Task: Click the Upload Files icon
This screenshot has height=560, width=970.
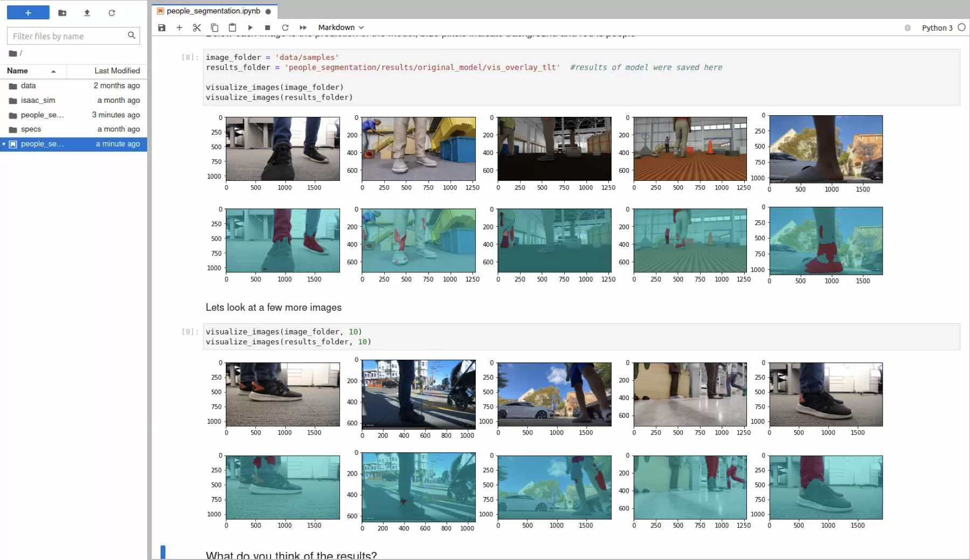Action: pos(87,13)
